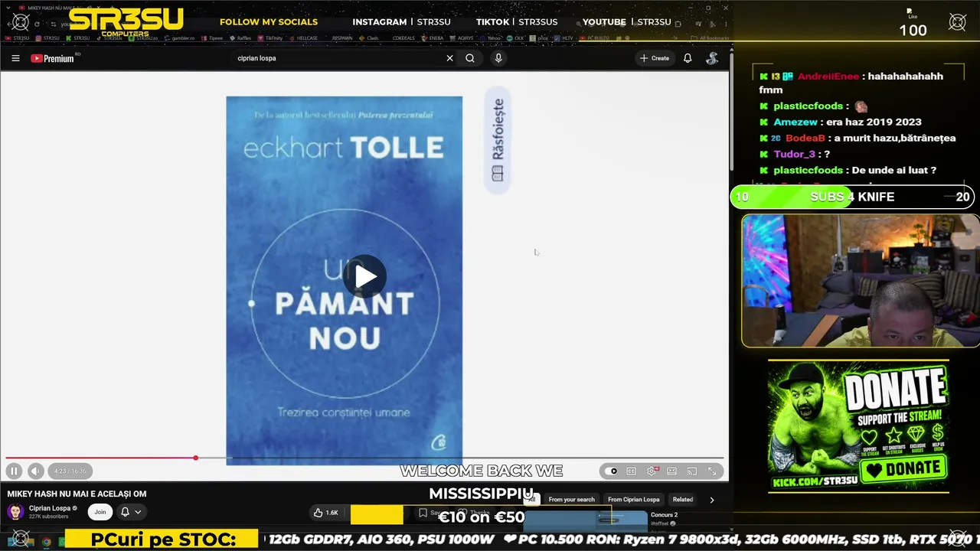Click the 'SUBS 4 KNIFE' goal bar
The height and width of the screenshot is (551, 980).
tap(852, 197)
